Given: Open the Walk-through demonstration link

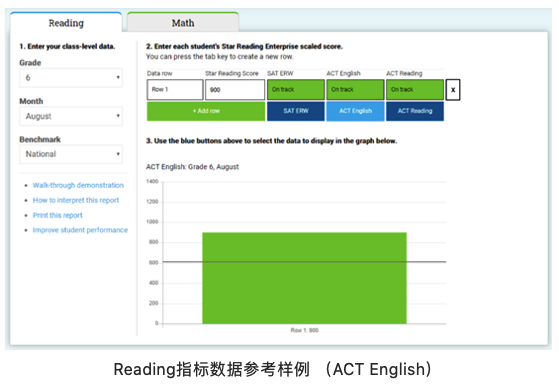Looking at the screenshot, I should (x=78, y=185).
